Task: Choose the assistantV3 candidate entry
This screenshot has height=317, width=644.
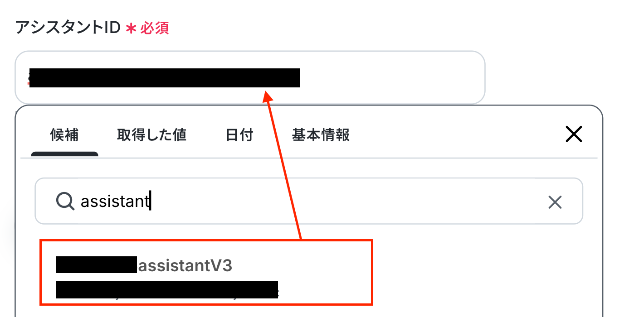Action: click(206, 272)
